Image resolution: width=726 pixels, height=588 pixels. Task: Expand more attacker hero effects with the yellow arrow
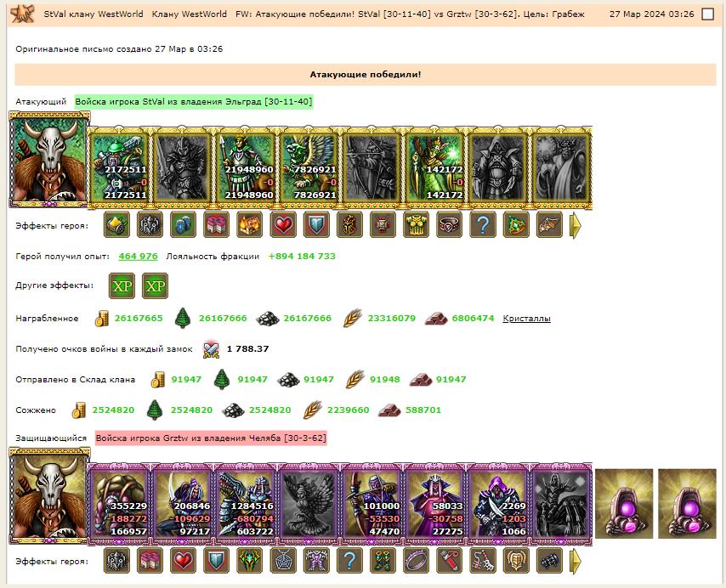575,225
